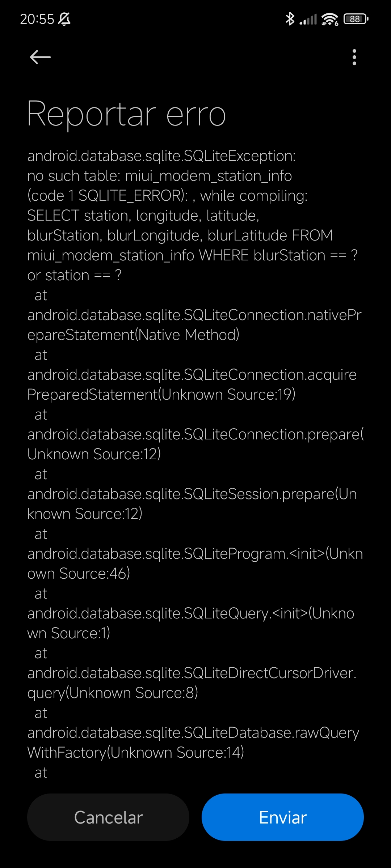This screenshot has width=391, height=868.
Task: Tap the 'no such table' message line
Action: point(160,176)
